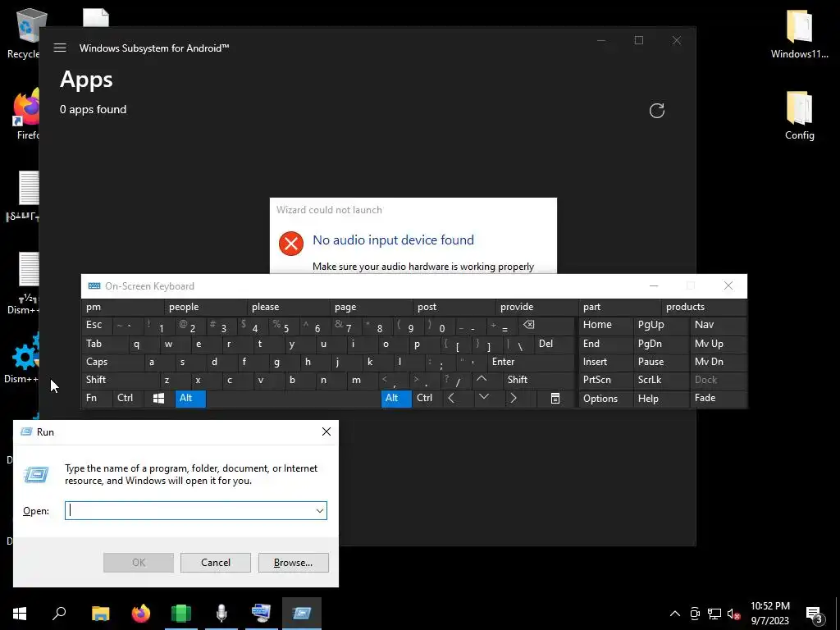Viewport: 840px width, 630px height.
Task: Choose the 'products' text suggestion
Action: click(x=703, y=307)
